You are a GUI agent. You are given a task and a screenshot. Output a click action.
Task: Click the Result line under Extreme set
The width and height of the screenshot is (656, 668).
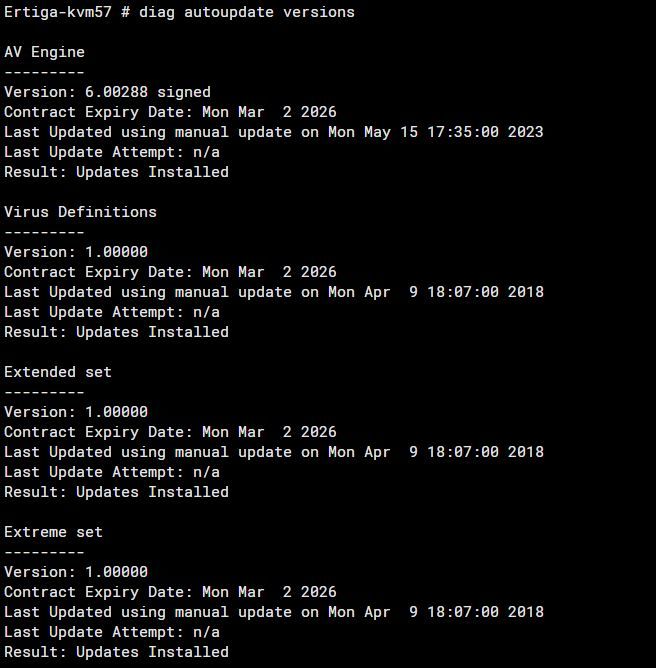(116, 652)
